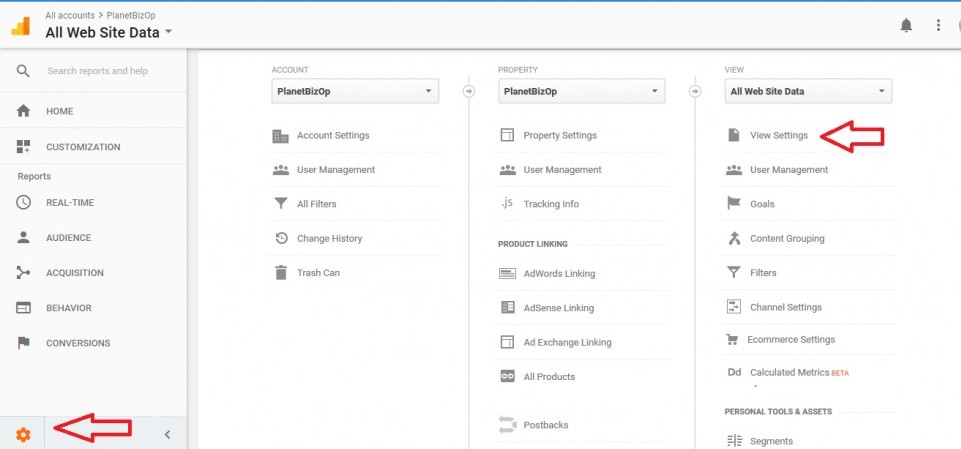Click the Account Settings building icon
Viewport: 961px width, 449px height.
tap(281, 136)
